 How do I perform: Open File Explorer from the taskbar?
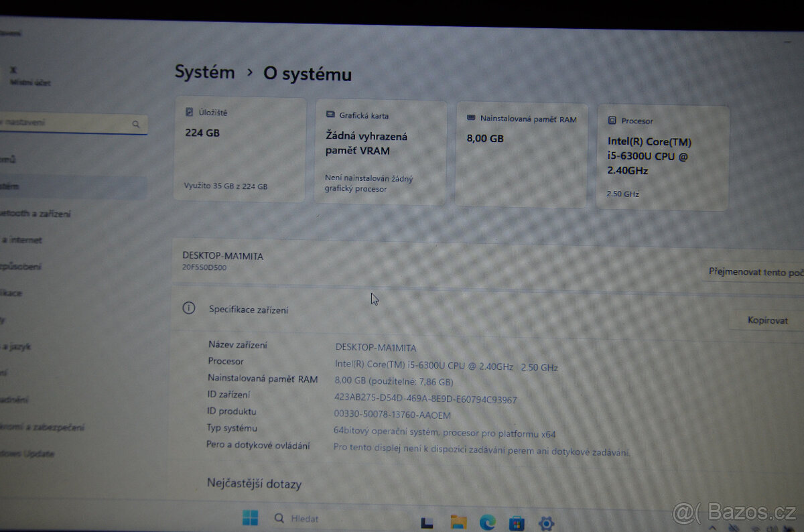click(x=458, y=521)
